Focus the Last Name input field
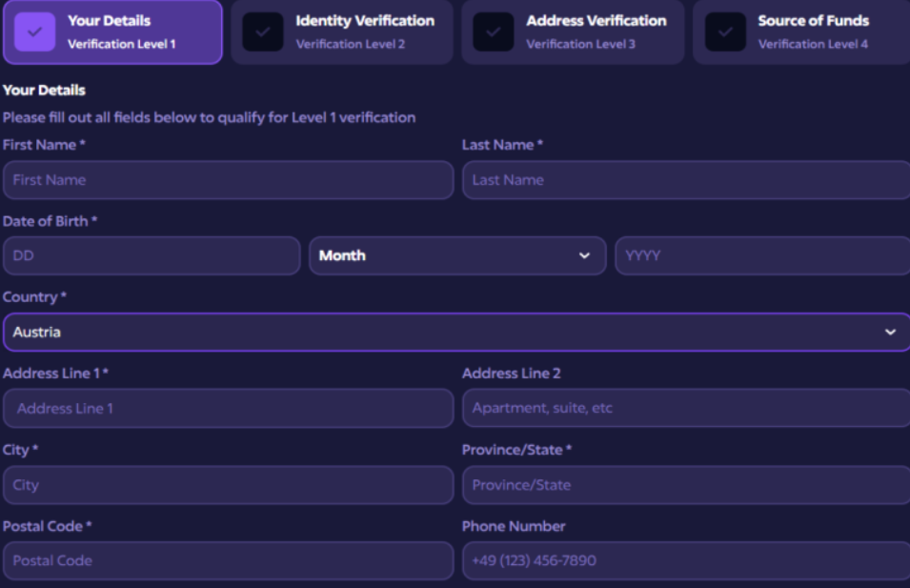The height and width of the screenshot is (588, 910). (x=686, y=180)
